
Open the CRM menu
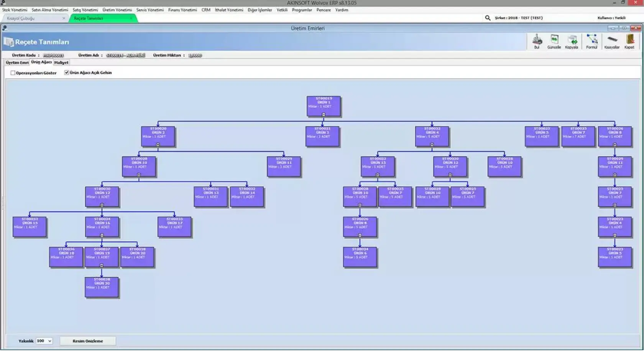click(x=206, y=10)
